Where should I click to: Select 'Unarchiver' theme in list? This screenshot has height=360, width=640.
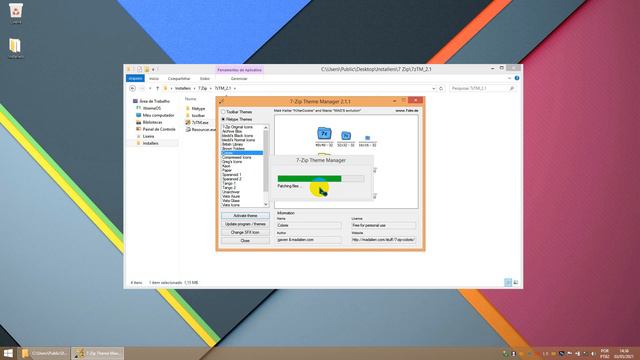(231, 192)
